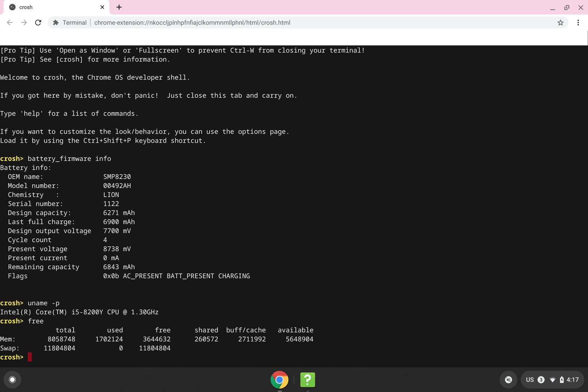Click the OEM name value SMP8230
The width and height of the screenshot is (588, 392).
click(x=117, y=177)
